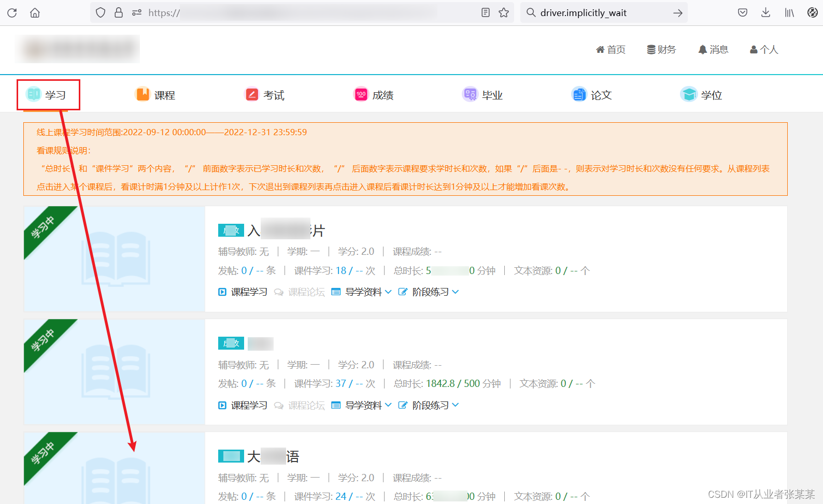This screenshot has height=504, width=823.
Task: Open the 成绩 tab
Action: [374, 95]
